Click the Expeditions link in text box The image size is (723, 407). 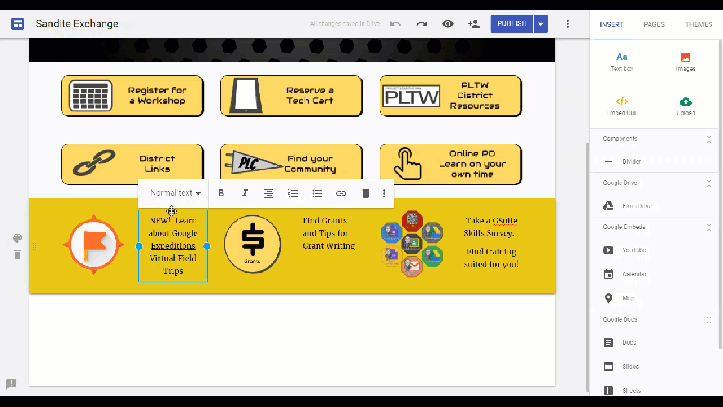point(173,245)
